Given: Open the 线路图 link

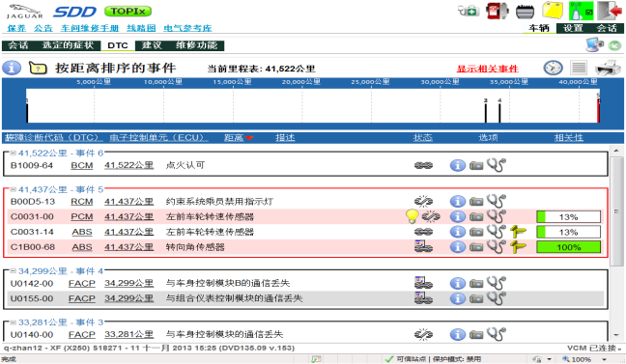Looking at the screenshot, I should [x=141, y=28].
